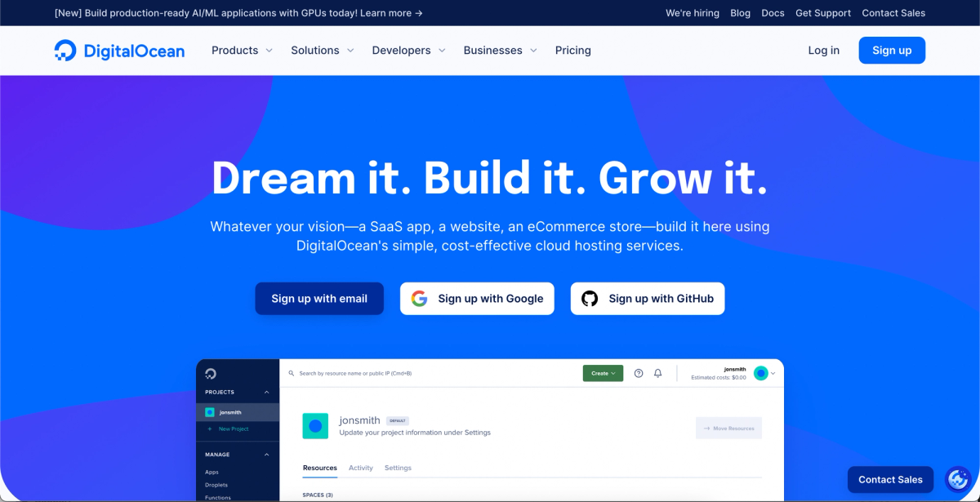
Task: Expand the account chevron next to the avatar
Action: pyautogui.click(x=773, y=373)
